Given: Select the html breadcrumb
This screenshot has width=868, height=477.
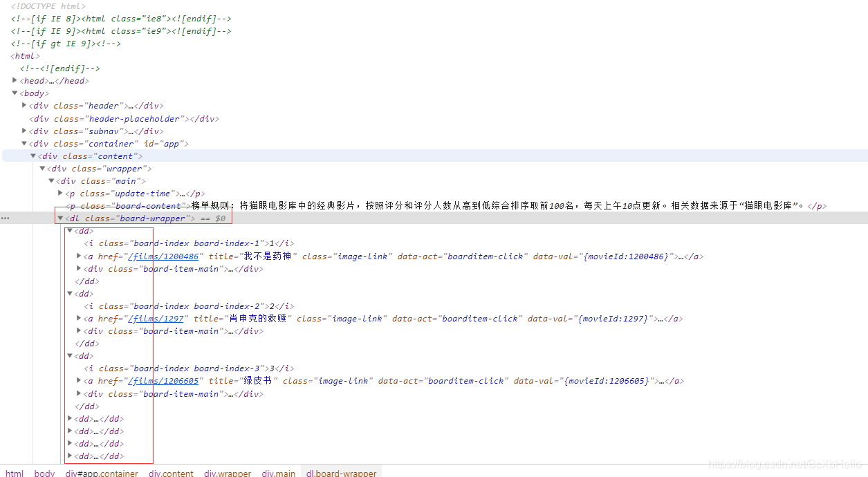Looking at the screenshot, I should pyautogui.click(x=15, y=473).
